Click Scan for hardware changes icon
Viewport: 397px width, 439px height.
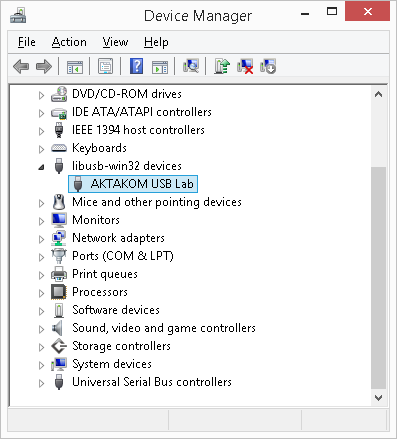[191, 66]
